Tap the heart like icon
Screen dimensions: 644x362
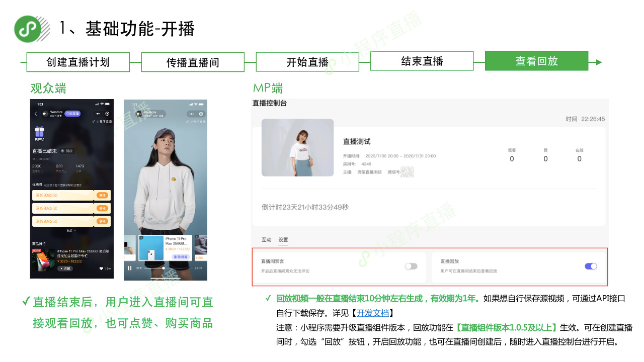click(x=102, y=268)
